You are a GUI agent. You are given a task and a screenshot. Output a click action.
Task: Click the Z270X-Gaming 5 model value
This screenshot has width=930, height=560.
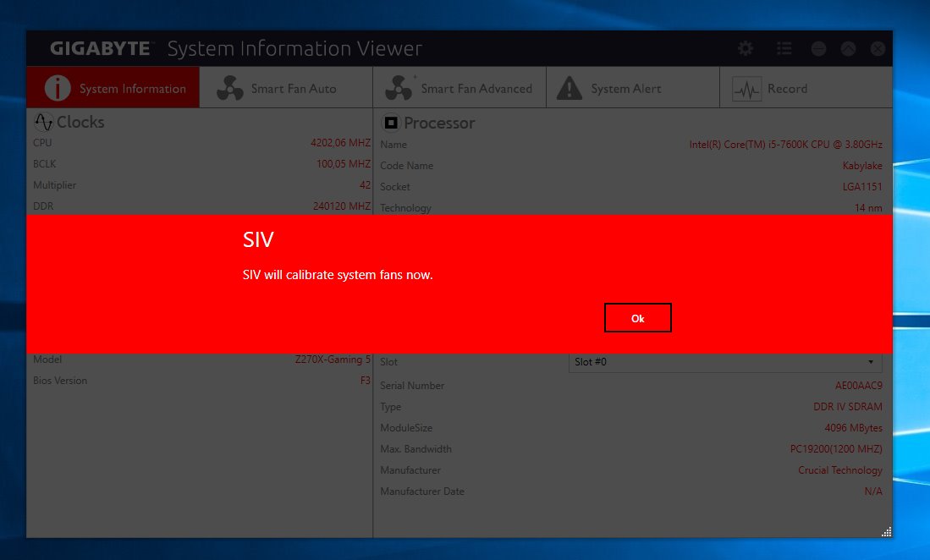pos(333,360)
